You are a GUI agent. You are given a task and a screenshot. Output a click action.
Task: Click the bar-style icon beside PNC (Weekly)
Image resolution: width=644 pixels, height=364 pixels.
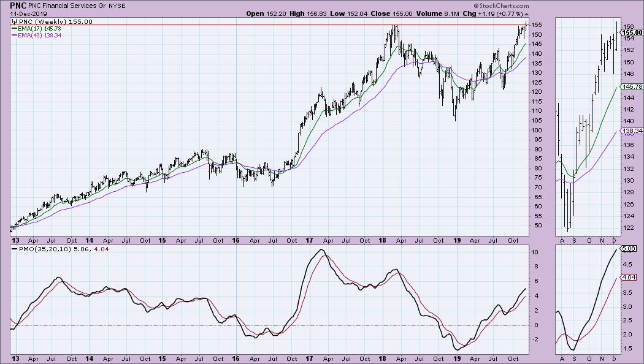(x=14, y=21)
